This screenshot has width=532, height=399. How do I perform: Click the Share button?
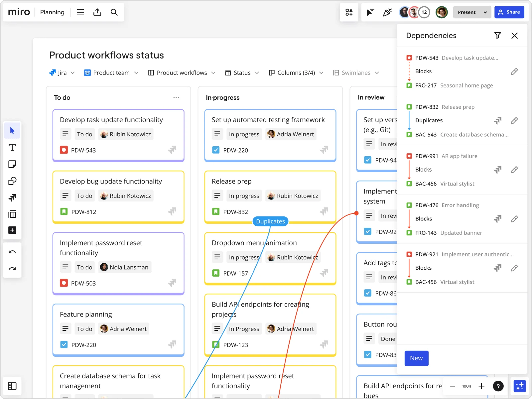point(509,12)
